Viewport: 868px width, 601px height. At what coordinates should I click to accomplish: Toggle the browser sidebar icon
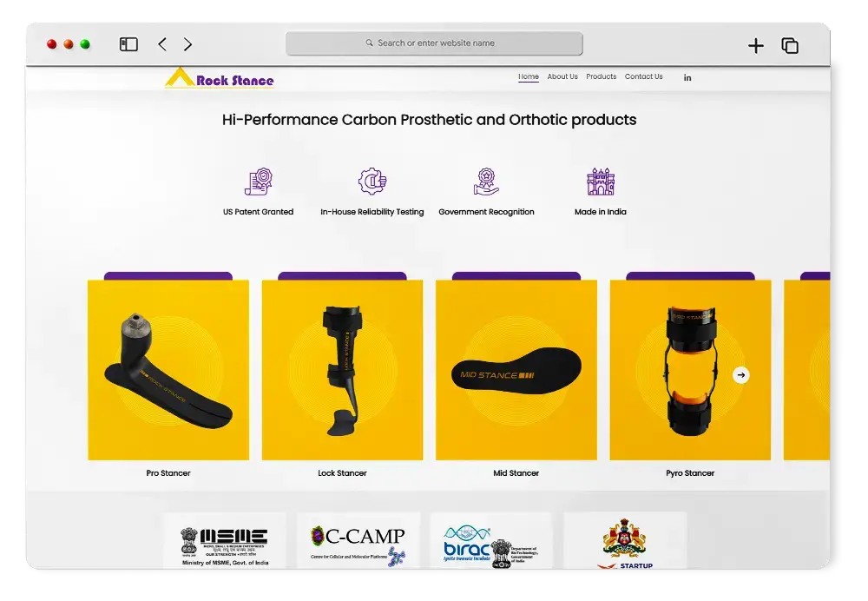tap(128, 44)
